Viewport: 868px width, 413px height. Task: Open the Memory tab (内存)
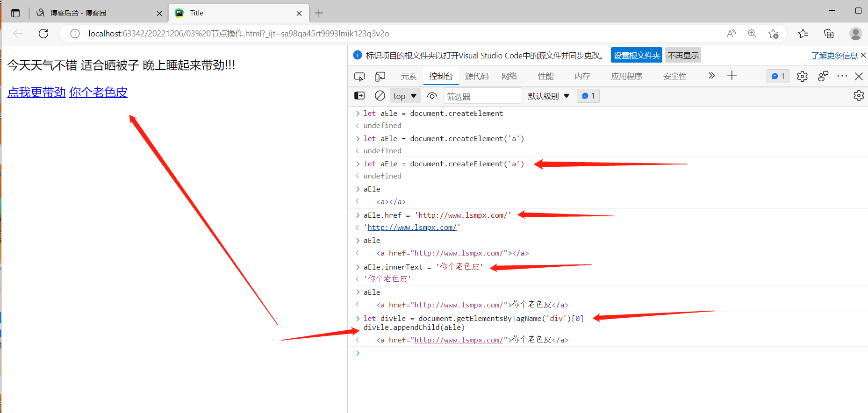582,76
